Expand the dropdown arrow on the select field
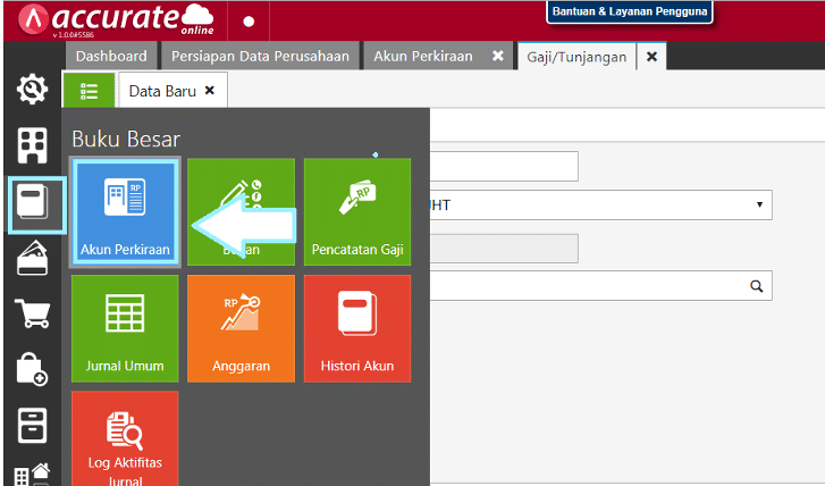Viewport: 825px width, 486px height. pos(759,205)
